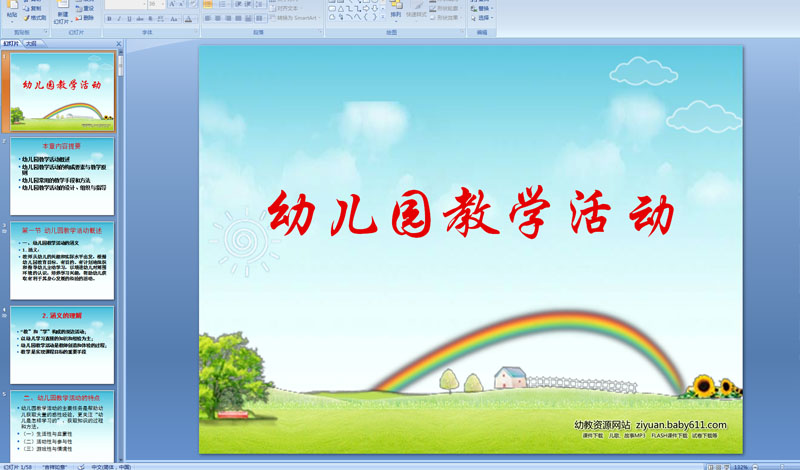Select slide 3 thumbnail 第一节 幼儿园教学活动概述

tap(62, 261)
